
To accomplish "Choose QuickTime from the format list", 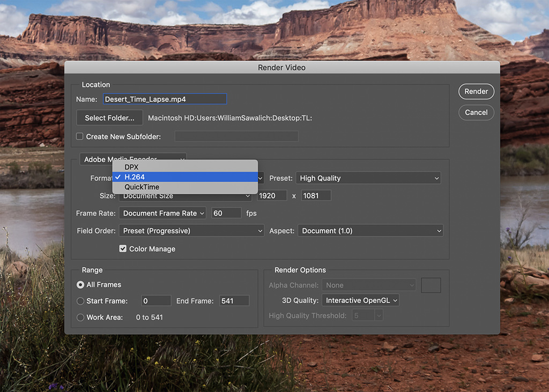I will [185, 187].
